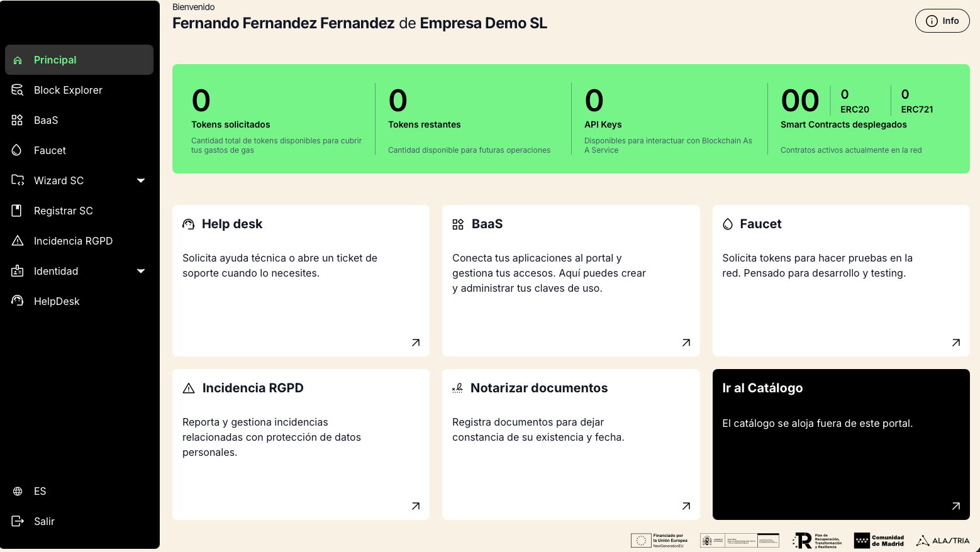
Task: Open BaaS card via arrow icon
Action: pos(686,343)
